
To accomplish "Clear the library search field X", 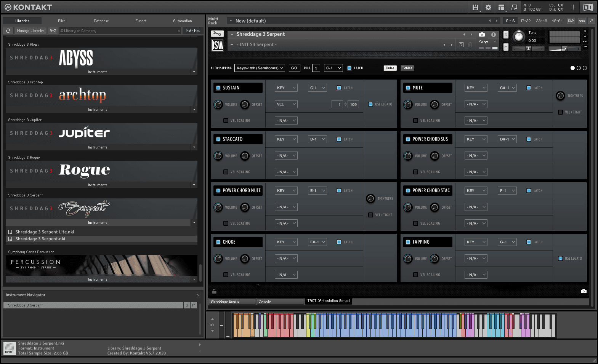I will pos(179,31).
